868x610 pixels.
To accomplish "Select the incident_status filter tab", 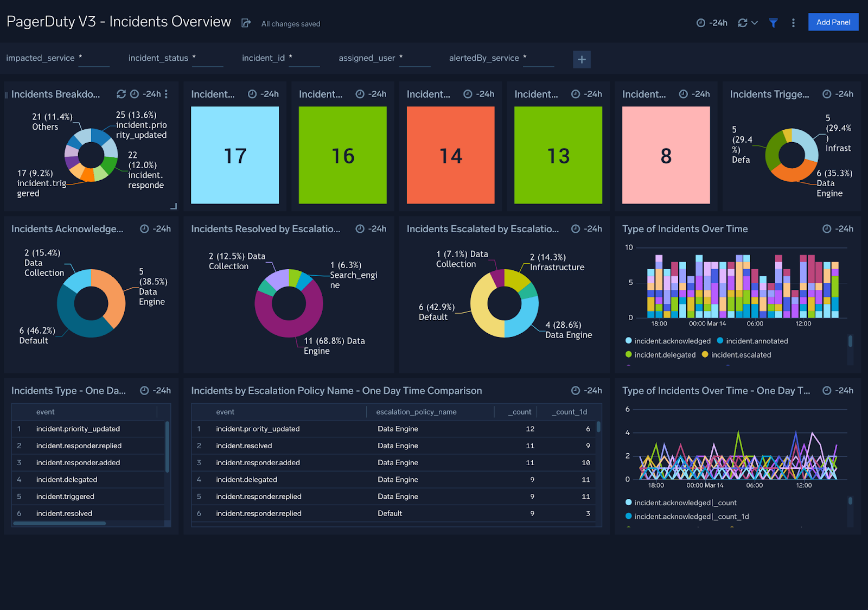I will pos(158,58).
